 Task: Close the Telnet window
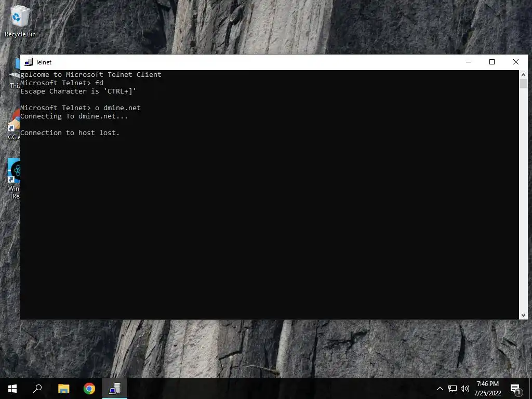(516, 62)
